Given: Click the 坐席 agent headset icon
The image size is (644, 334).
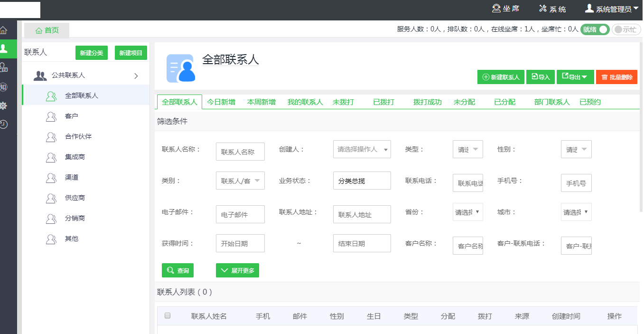Looking at the screenshot, I should (x=496, y=9).
